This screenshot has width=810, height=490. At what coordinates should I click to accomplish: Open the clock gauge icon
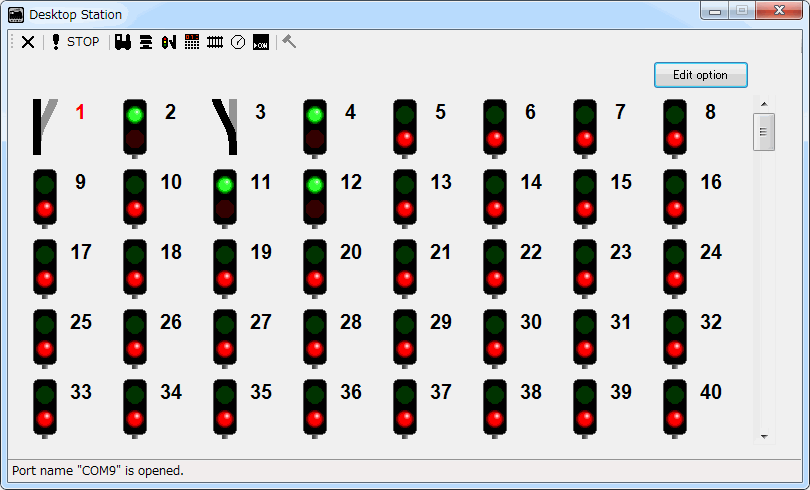238,42
